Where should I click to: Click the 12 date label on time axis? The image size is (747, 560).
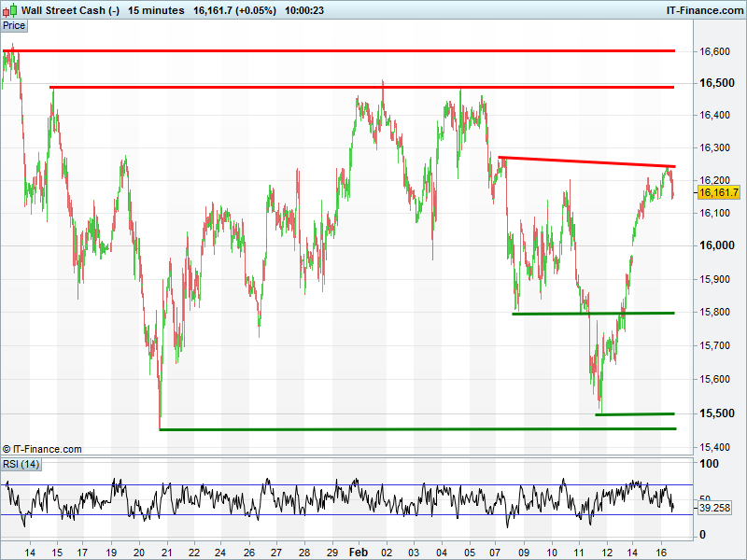607,553
